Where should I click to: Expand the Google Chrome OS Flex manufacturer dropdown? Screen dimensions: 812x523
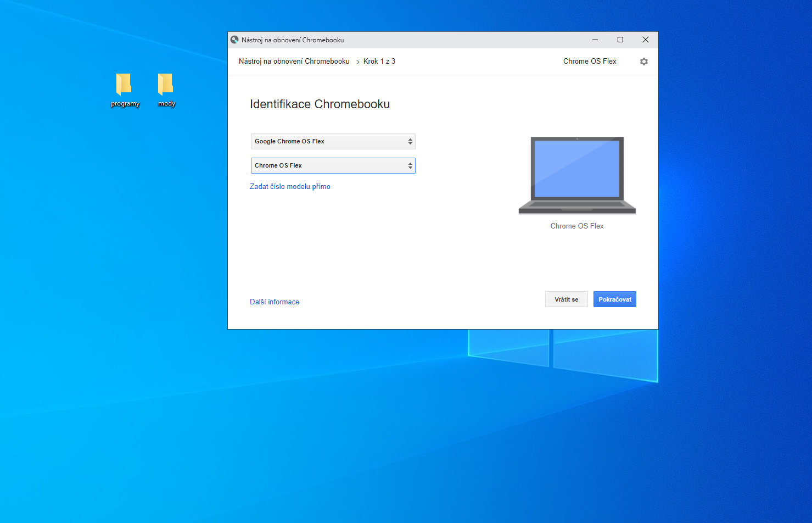[333, 141]
